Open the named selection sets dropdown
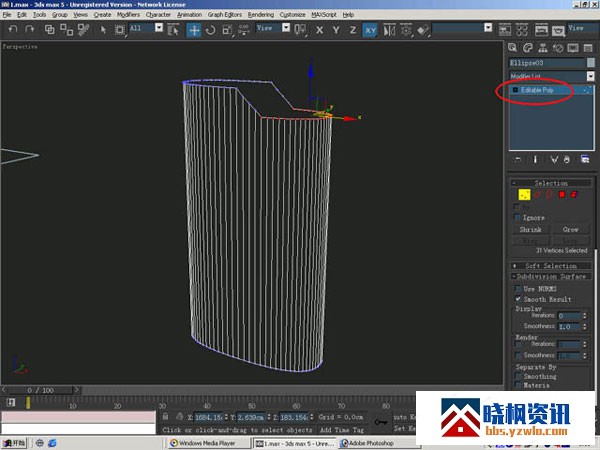The height and width of the screenshot is (450, 600). pos(488,28)
